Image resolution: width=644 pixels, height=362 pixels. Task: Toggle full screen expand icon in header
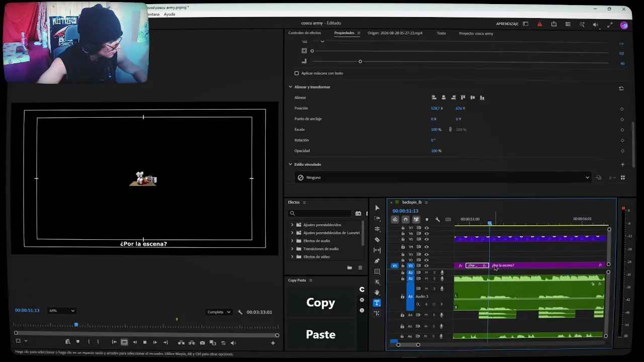point(610,24)
